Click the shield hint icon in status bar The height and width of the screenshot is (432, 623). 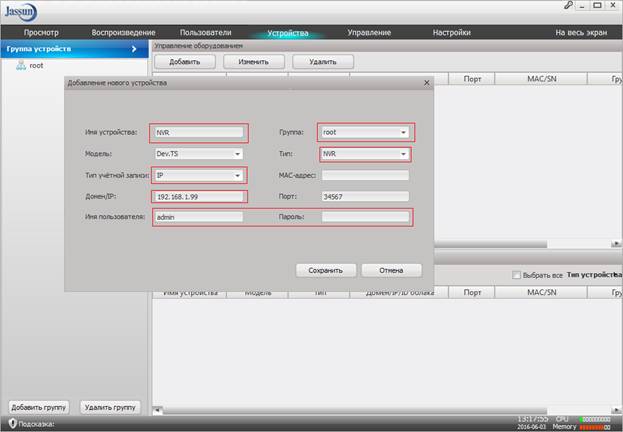12,424
